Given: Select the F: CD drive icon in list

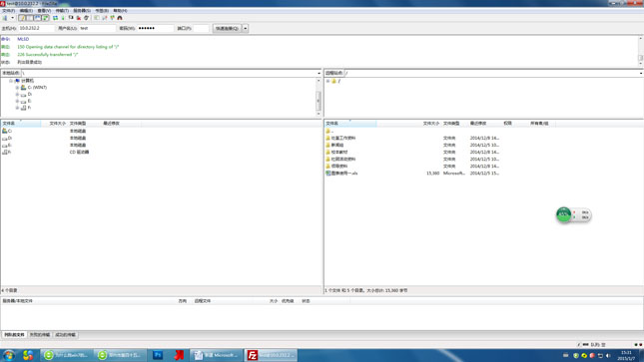Looking at the screenshot, I should pyautogui.click(x=5, y=153).
